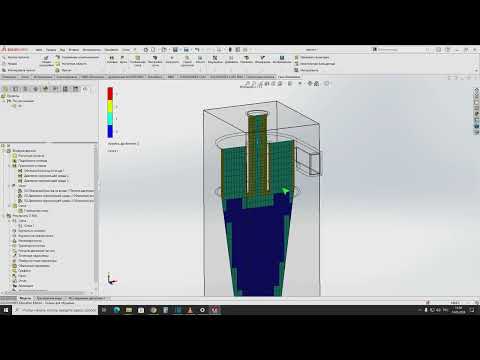
Task: Click the SolidWorks logo in title bar
Action: click(15, 50)
